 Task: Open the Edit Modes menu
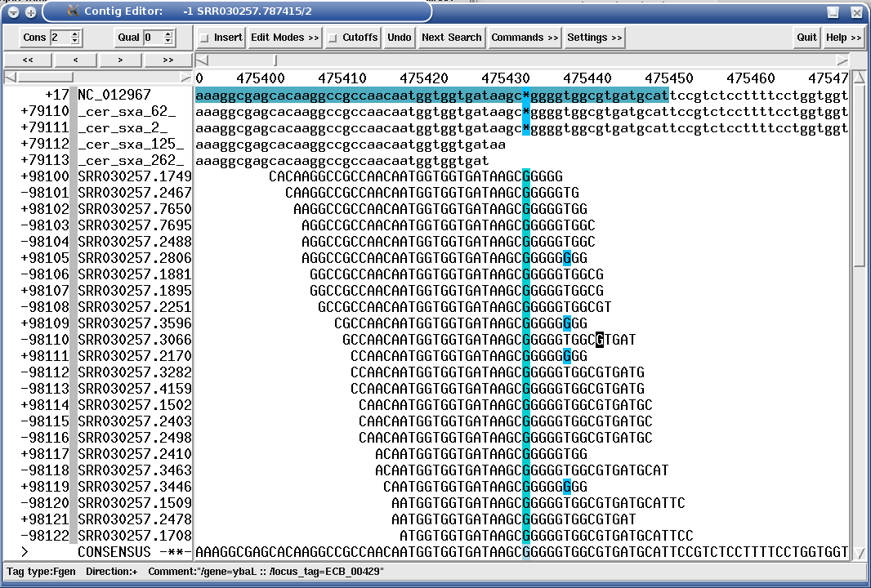pyautogui.click(x=285, y=38)
